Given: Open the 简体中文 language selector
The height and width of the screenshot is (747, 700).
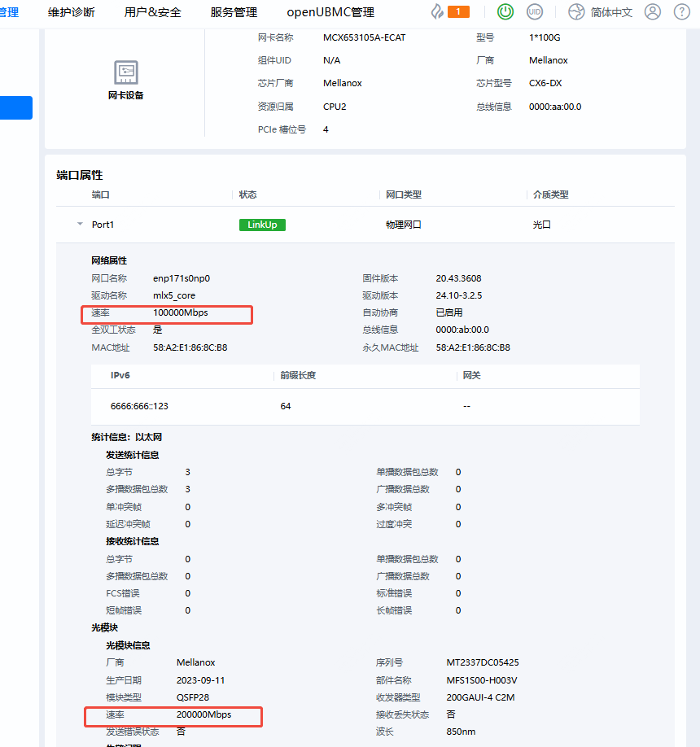Looking at the screenshot, I should pos(611,12).
